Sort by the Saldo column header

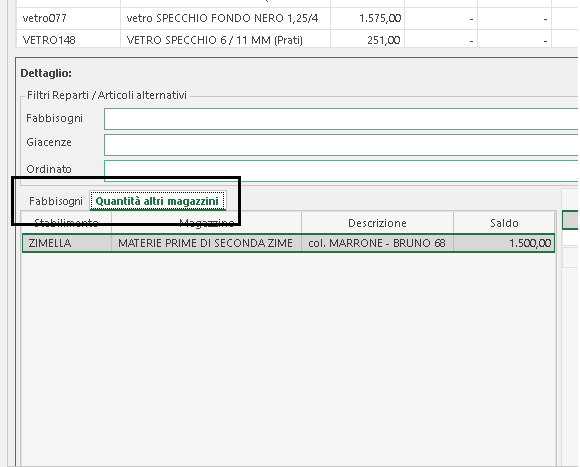click(x=504, y=223)
